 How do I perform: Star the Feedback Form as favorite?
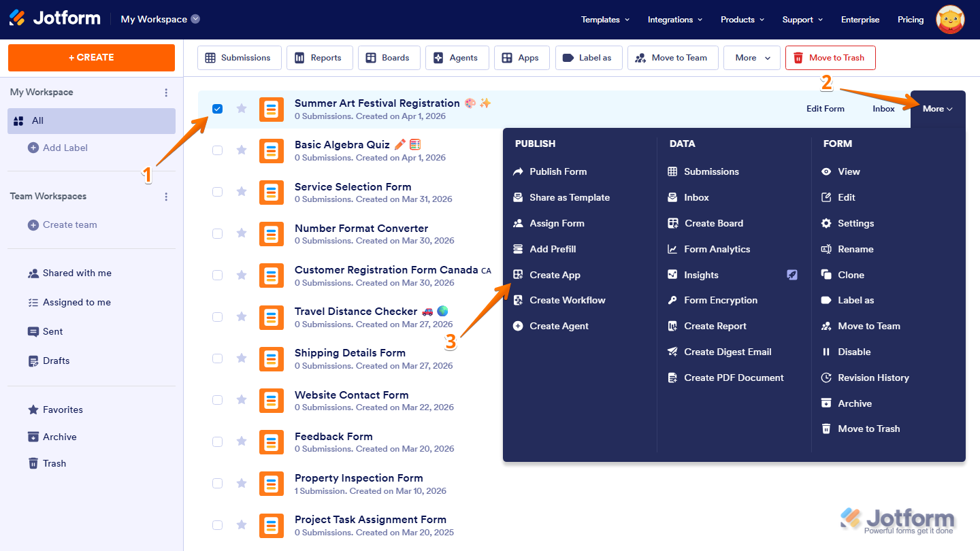click(x=242, y=441)
